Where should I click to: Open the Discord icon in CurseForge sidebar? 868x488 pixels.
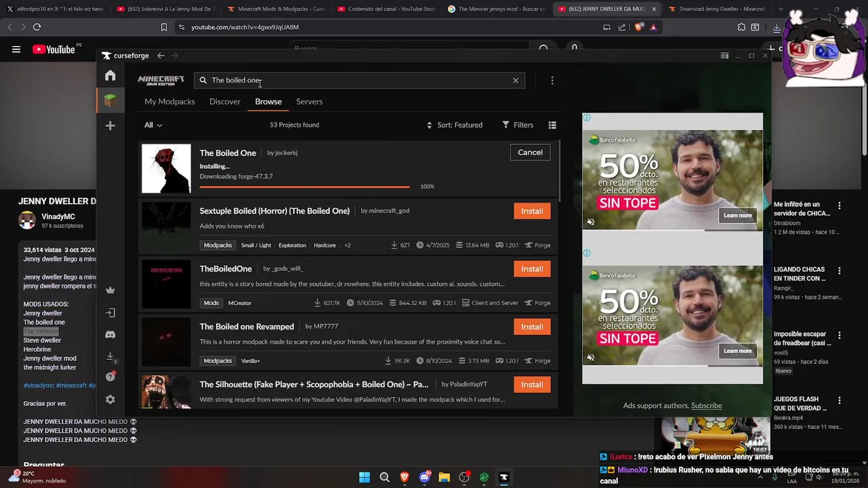[110, 334]
